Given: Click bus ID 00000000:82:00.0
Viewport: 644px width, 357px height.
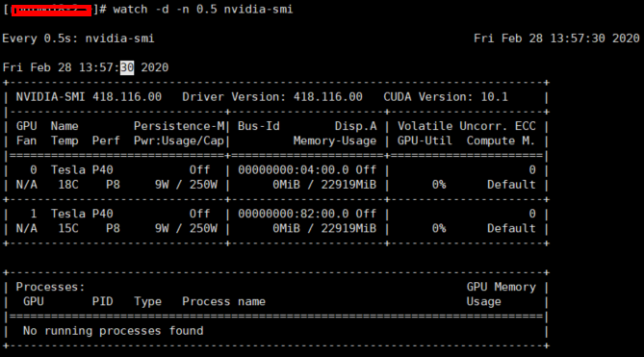Looking at the screenshot, I should 294,215.
